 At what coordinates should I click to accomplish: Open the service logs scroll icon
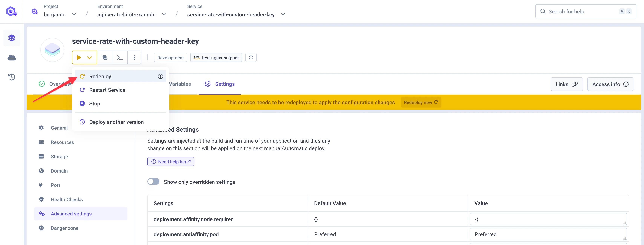105,58
